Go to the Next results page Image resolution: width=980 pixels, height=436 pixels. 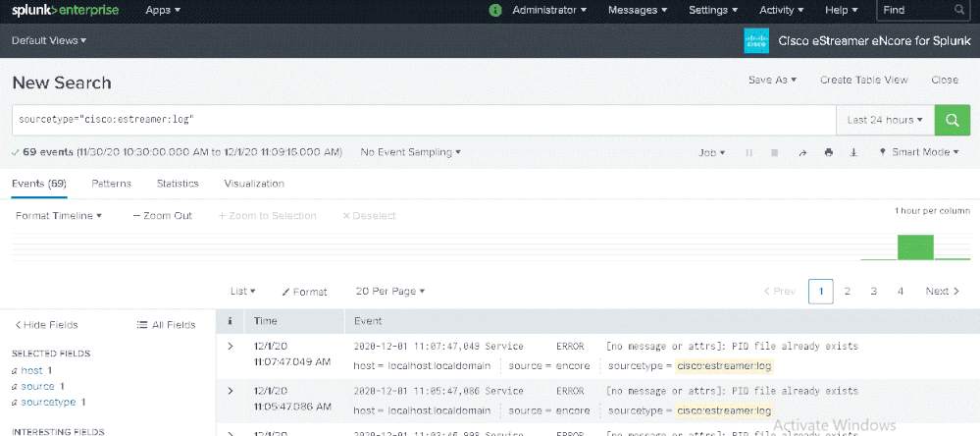tap(943, 292)
